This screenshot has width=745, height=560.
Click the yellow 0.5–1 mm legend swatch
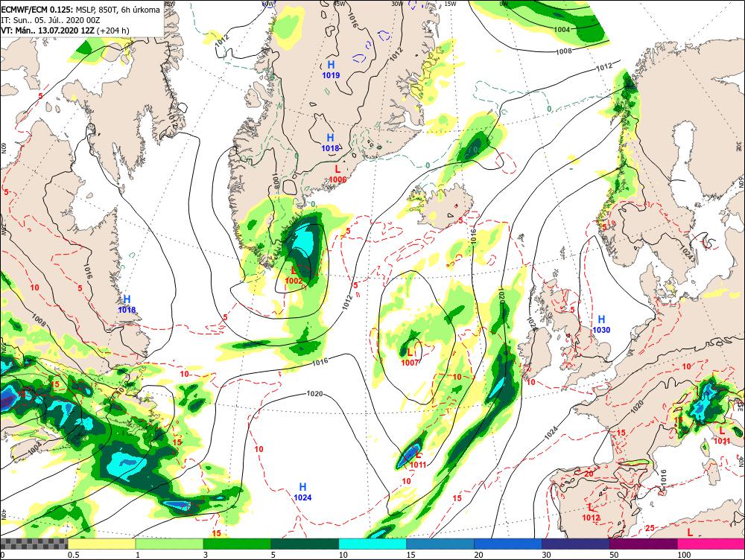101,544
